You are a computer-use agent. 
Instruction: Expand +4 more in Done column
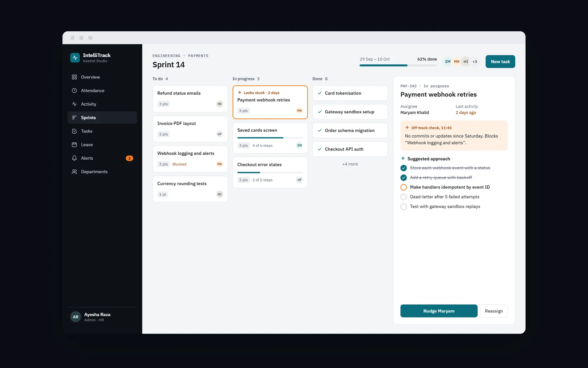[350, 164]
